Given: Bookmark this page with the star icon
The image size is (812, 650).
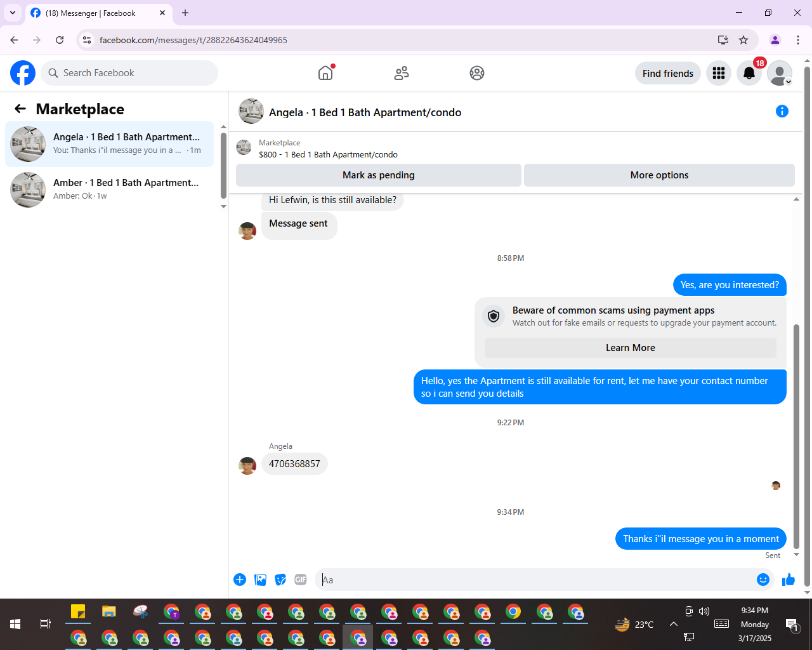Looking at the screenshot, I should click(743, 40).
